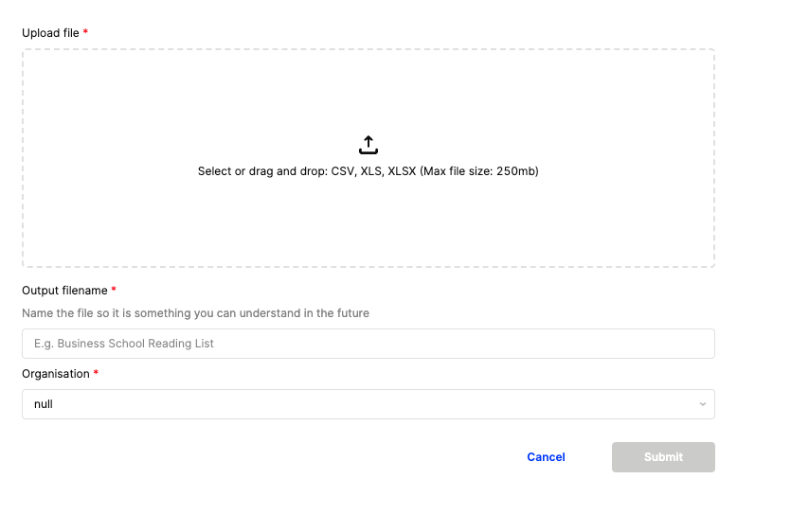Viewport: 791px width, 532px height.
Task: Submit the upload form
Action: 663,457
